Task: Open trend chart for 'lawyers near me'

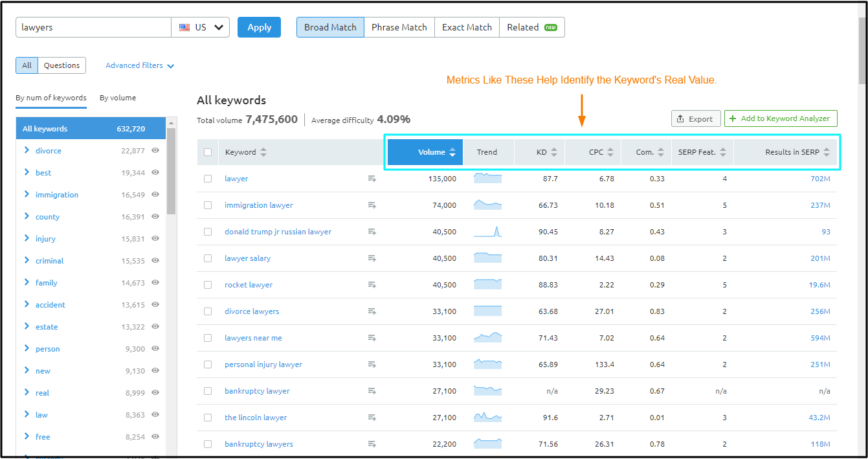Action: coord(487,337)
